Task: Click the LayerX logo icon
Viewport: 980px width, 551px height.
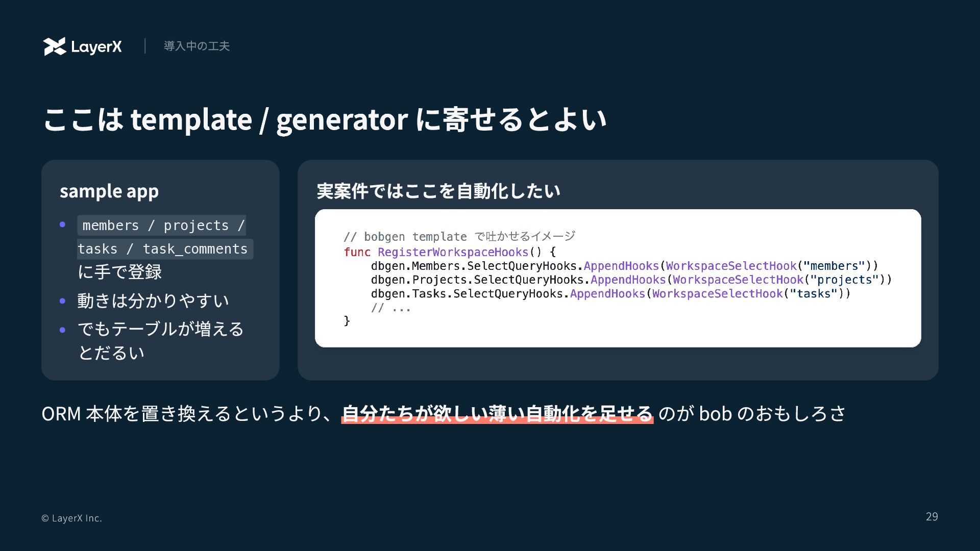Action: (x=55, y=46)
